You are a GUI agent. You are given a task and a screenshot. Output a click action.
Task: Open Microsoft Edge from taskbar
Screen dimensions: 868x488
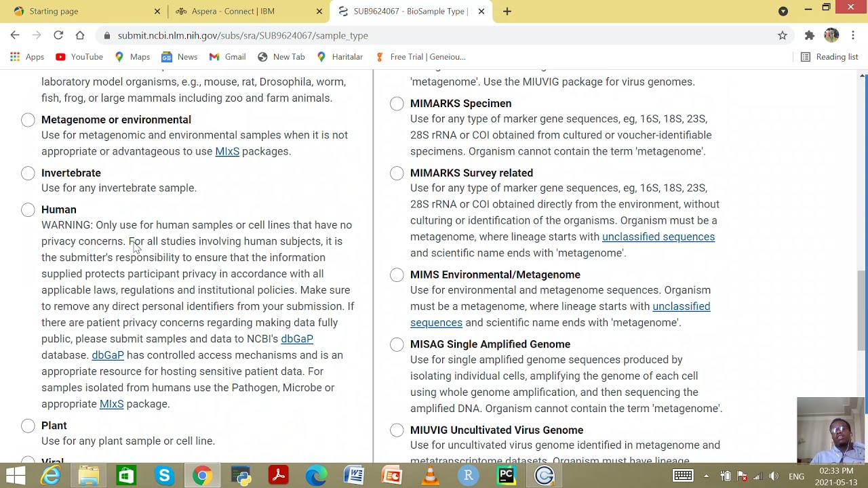point(316,476)
